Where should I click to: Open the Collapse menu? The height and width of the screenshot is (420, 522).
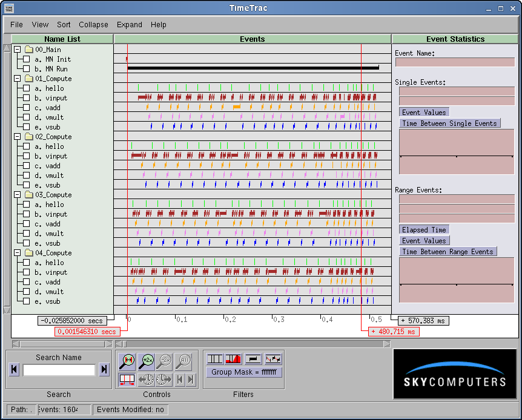(93, 25)
